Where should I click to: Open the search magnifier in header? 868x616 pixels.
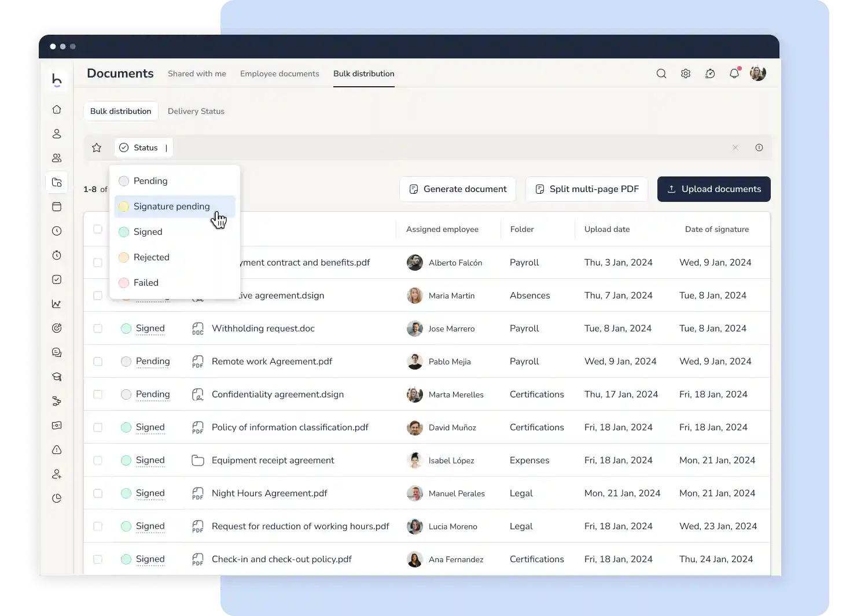coord(661,73)
